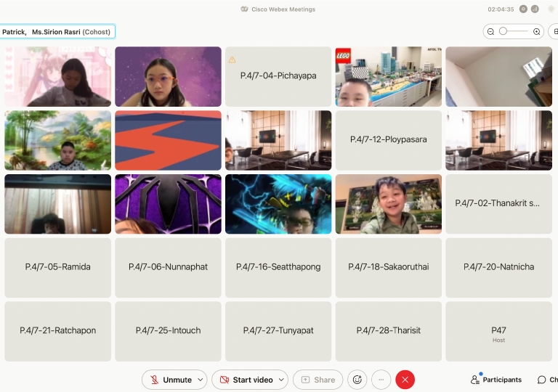Start video with the camera button
The image size is (558, 392).
click(x=245, y=380)
